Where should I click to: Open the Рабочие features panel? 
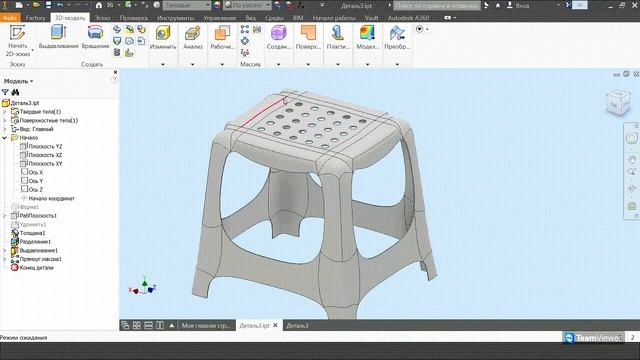coord(222,38)
